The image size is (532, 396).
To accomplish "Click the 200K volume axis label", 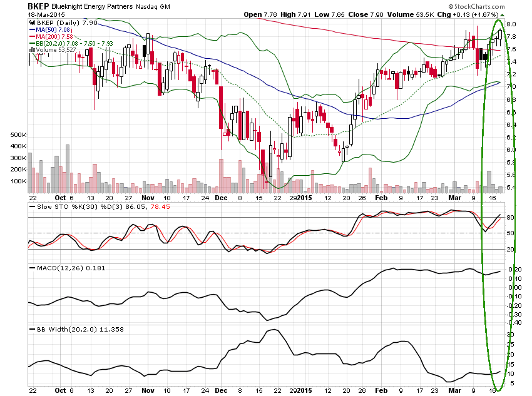I will point(18,169).
